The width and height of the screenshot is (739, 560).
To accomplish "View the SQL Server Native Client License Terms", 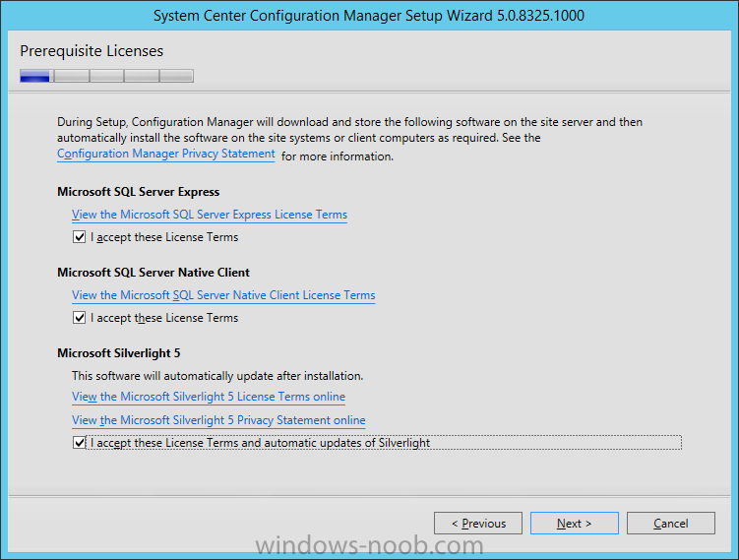I will [223, 295].
